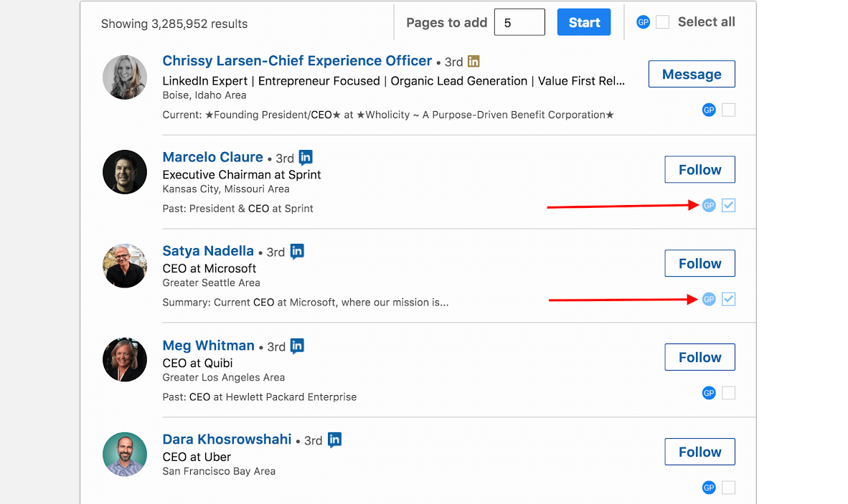Screen dimensions: 848x504
Task: Focus the Pages to add input field
Action: tap(519, 22)
